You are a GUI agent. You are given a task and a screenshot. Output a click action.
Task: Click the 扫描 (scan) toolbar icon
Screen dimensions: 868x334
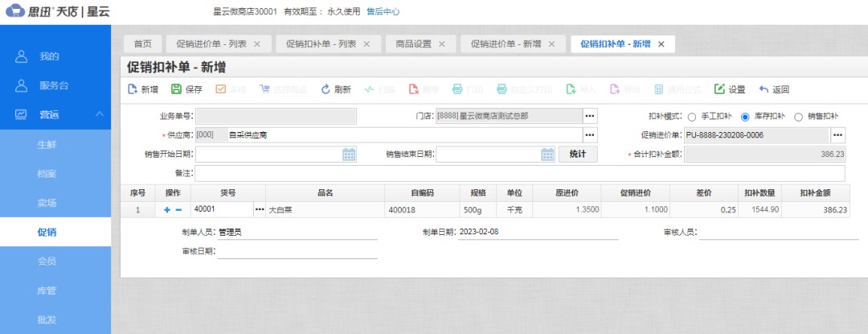[369, 89]
